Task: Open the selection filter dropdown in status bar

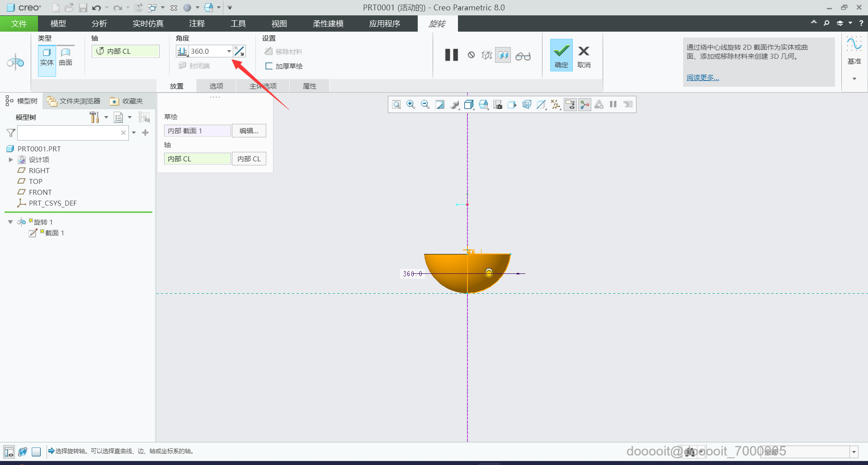Action: [x=854, y=452]
